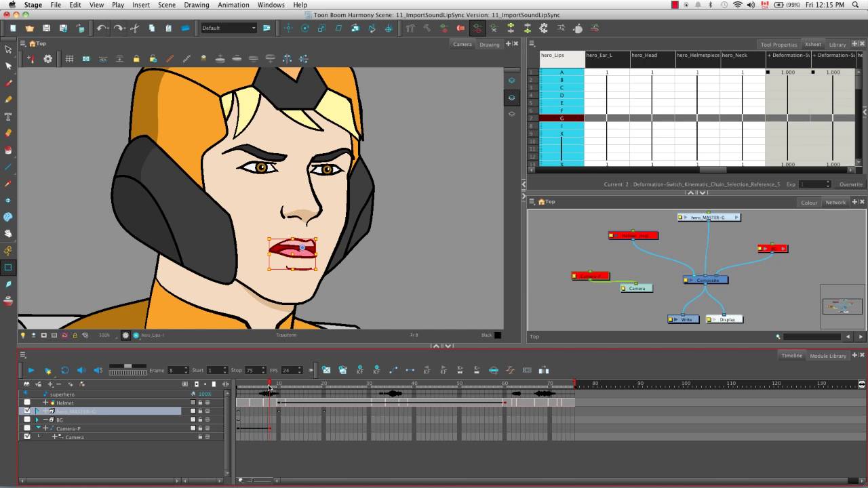The image size is (868, 488).
Task: Click the Timeline view menu icon
Action: point(22,354)
